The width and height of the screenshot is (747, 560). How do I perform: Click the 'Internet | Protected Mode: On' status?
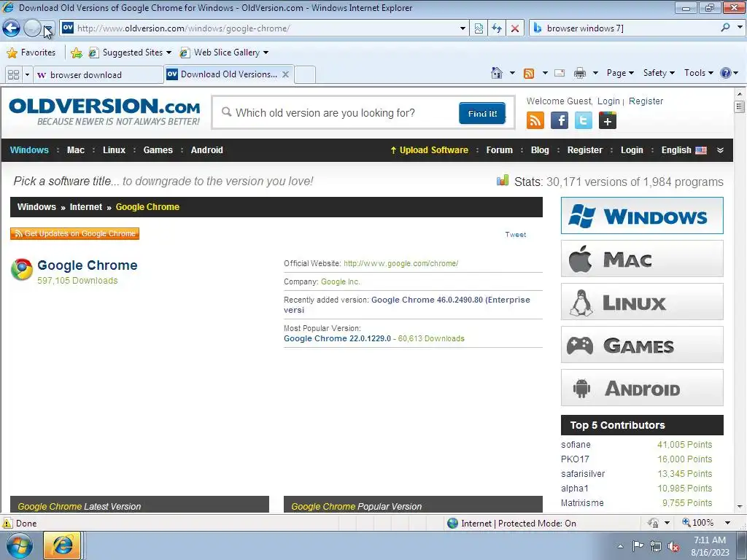click(512, 524)
